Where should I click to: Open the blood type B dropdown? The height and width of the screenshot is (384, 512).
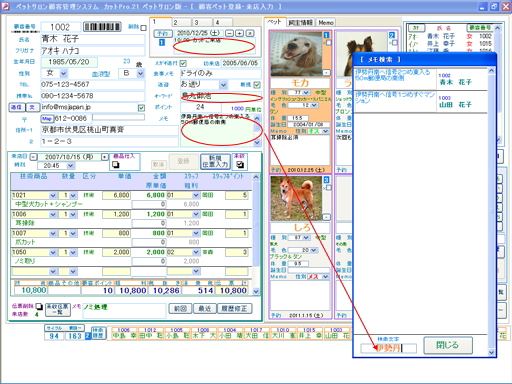click(x=140, y=73)
